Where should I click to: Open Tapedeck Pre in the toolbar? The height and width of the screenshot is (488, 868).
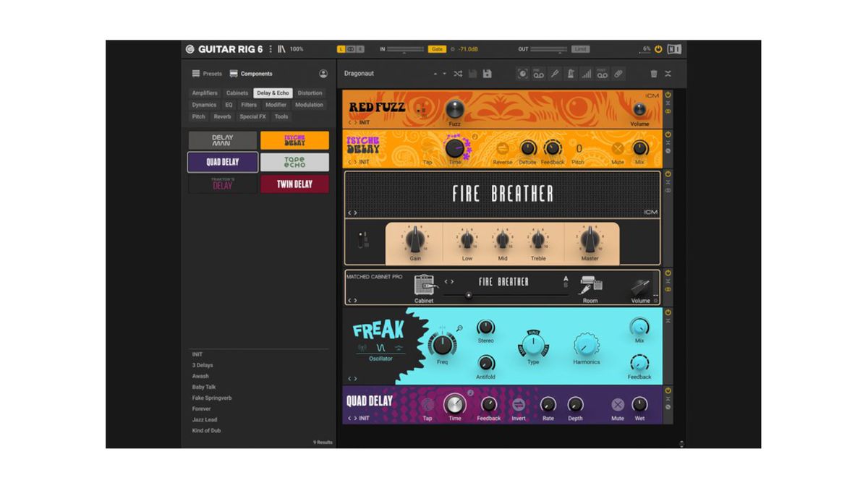click(x=539, y=74)
